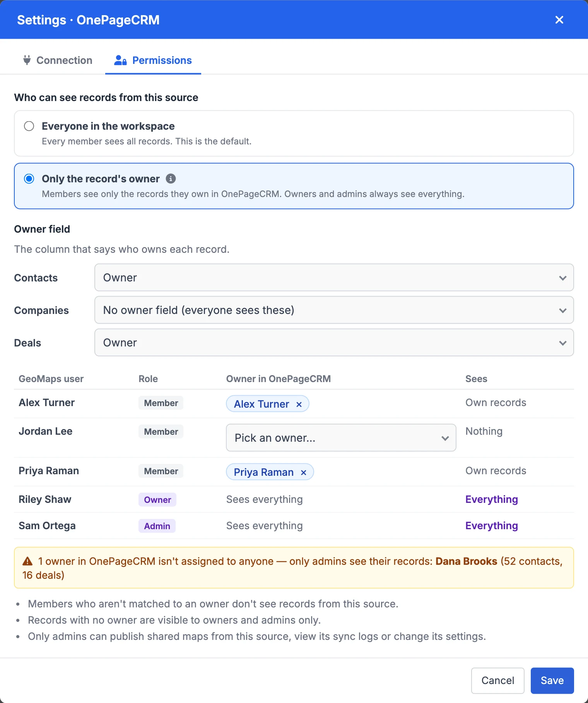
Task: Click the Admin role badge for Sam Ortega
Action: pyautogui.click(x=157, y=526)
